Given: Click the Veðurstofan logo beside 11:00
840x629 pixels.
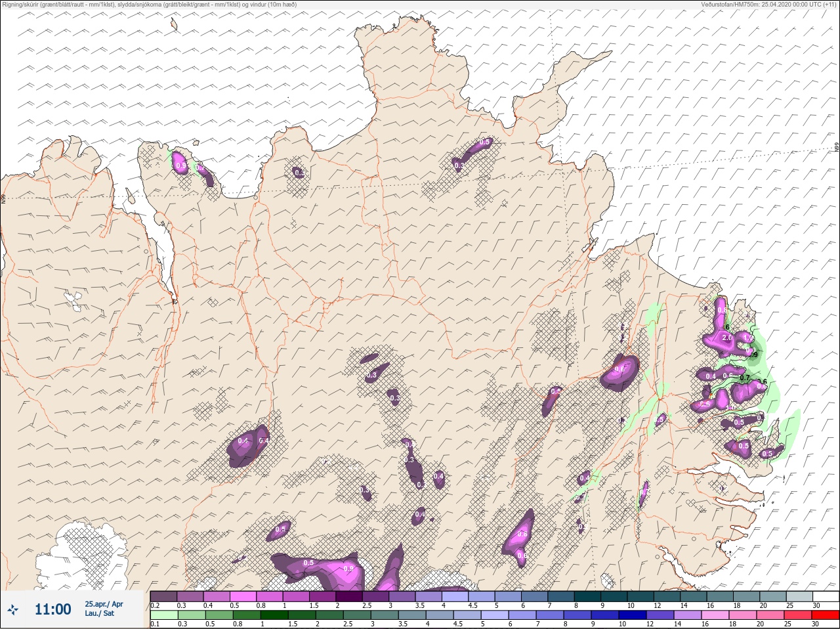Looking at the screenshot, I should click(12, 610).
